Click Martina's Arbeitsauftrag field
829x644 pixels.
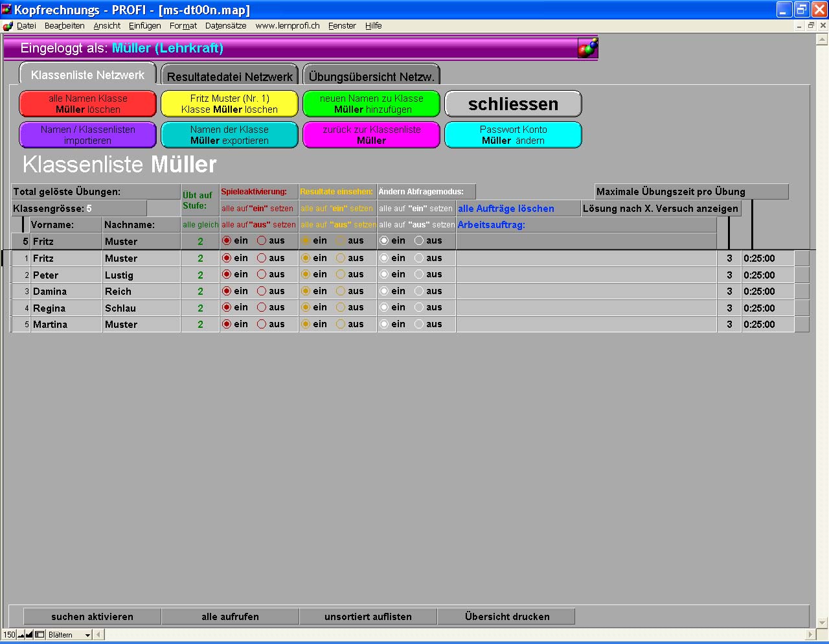[x=586, y=325]
